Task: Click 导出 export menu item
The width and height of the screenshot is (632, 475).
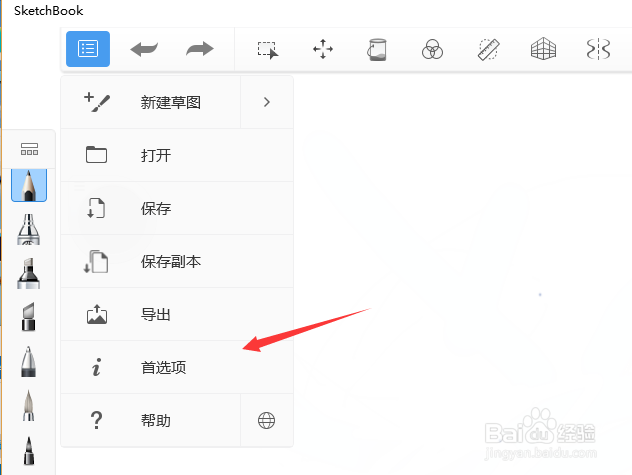Action: tap(177, 315)
